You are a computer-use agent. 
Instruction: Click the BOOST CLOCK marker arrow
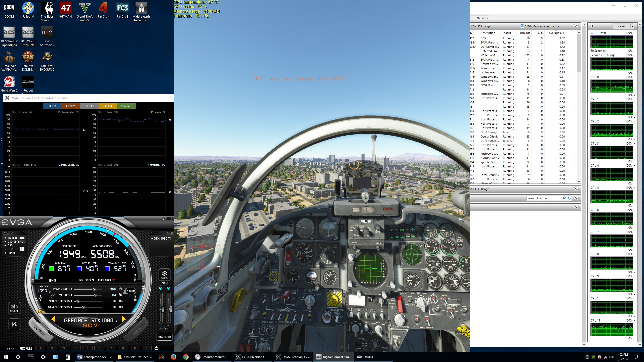tap(113, 280)
